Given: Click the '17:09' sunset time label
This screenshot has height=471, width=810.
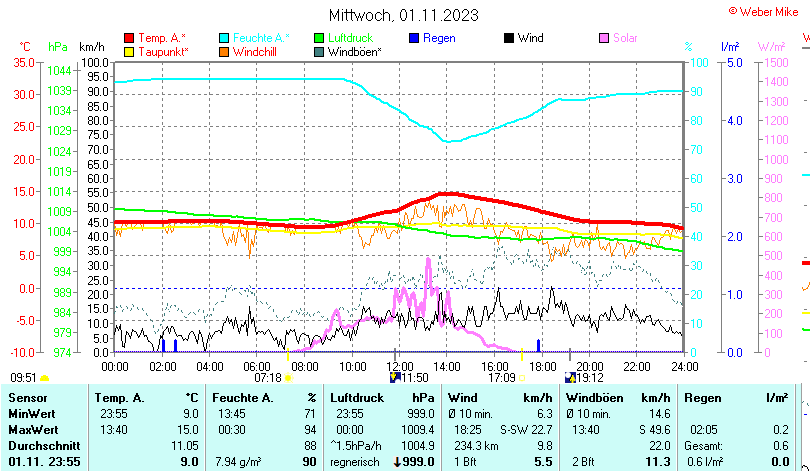Looking at the screenshot, I should tap(502, 378).
